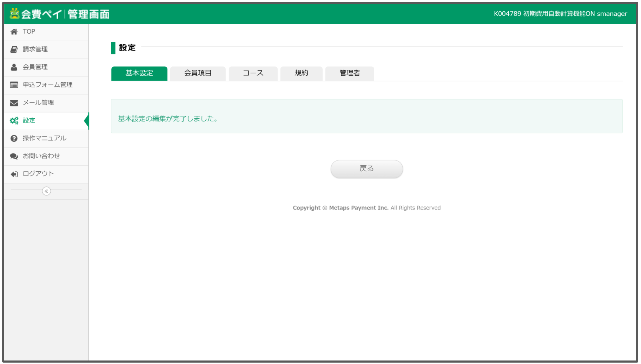Image resolution: width=641 pixels, height=364 pixels.
Task: Stay on the 基本設定 tab
Action: [x=139, y=73]
